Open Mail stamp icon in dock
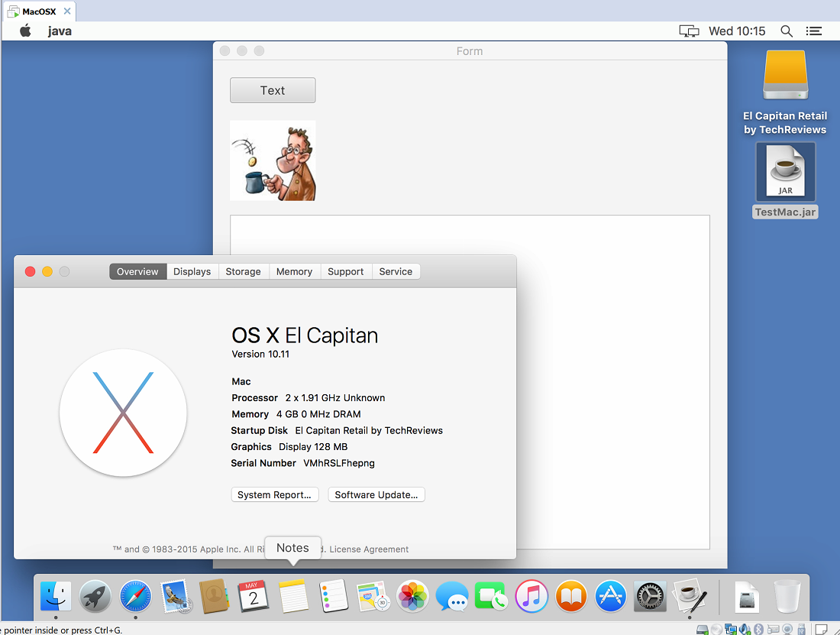The height and width of the screenshot is (635, 840). tap(175, 597)
